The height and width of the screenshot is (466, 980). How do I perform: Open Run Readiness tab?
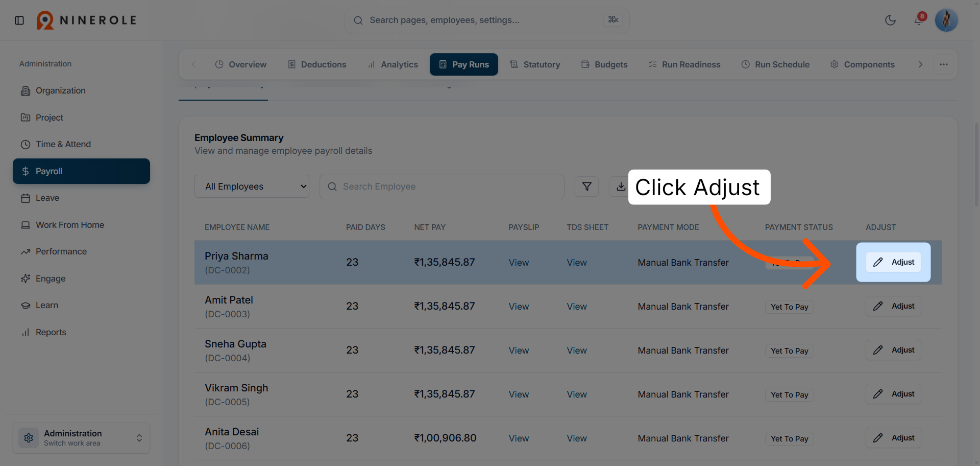[684, 64]
